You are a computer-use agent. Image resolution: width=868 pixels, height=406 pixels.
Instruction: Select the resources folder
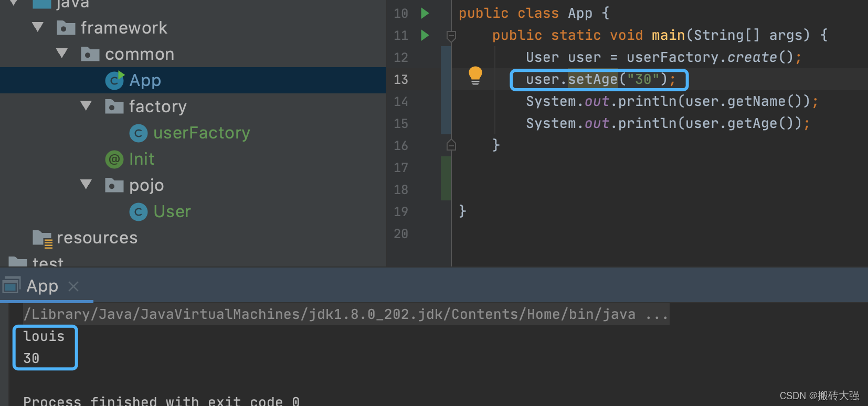click(97, 238)
